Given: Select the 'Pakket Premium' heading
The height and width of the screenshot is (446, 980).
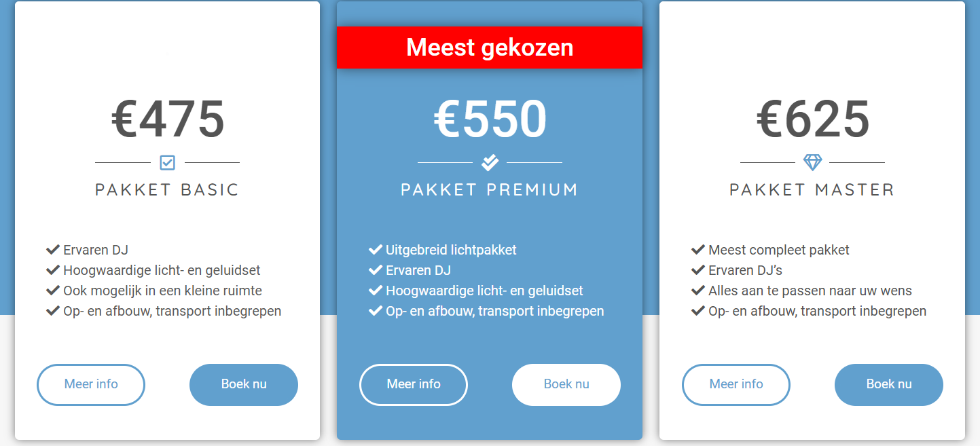Looking at the screenshot, I should pos(490,189).
